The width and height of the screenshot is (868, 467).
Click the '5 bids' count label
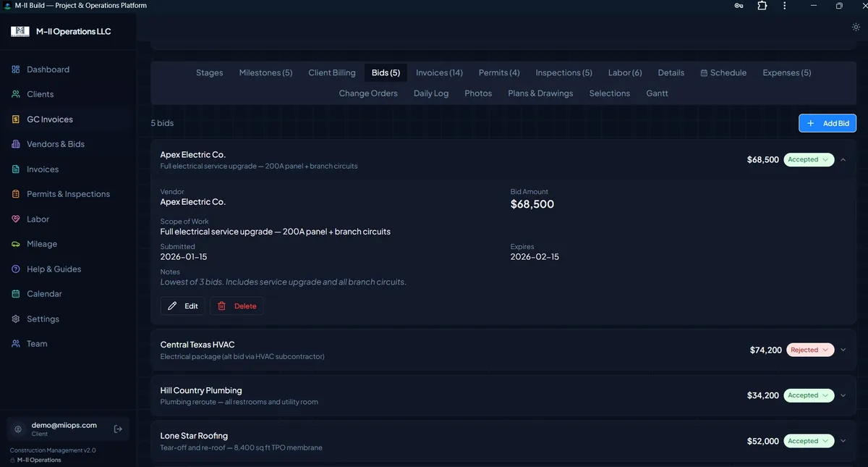tap(162, 123)
